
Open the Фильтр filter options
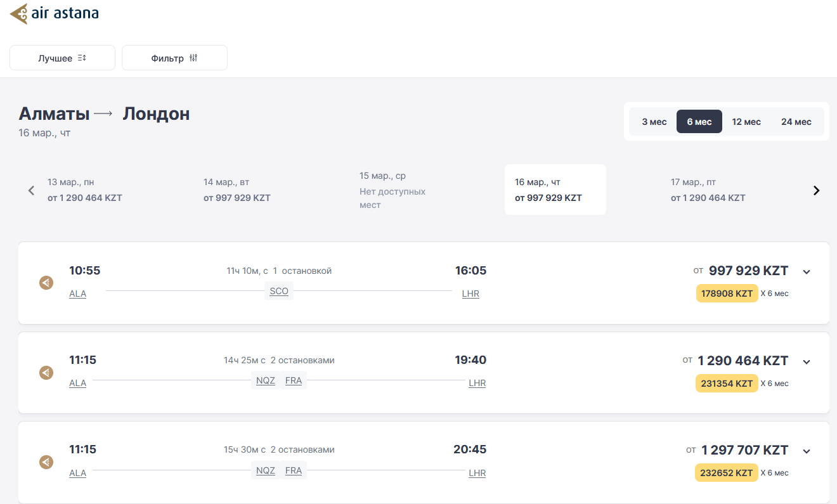tap(174, 58)
